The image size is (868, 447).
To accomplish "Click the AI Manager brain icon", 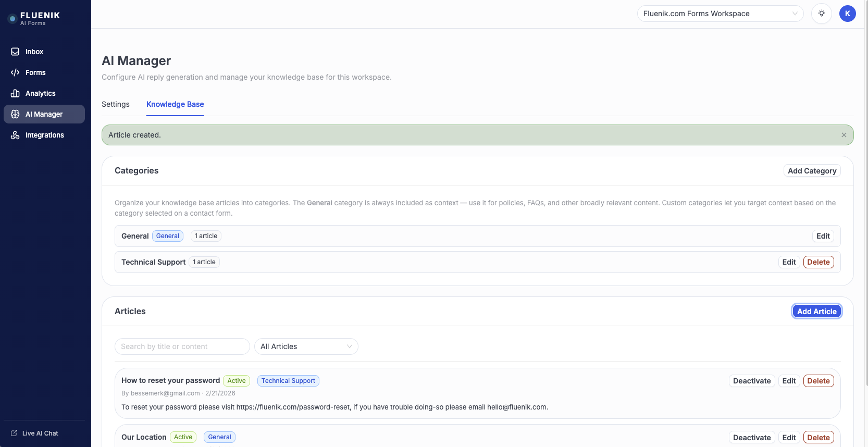I will coord(15,114).
